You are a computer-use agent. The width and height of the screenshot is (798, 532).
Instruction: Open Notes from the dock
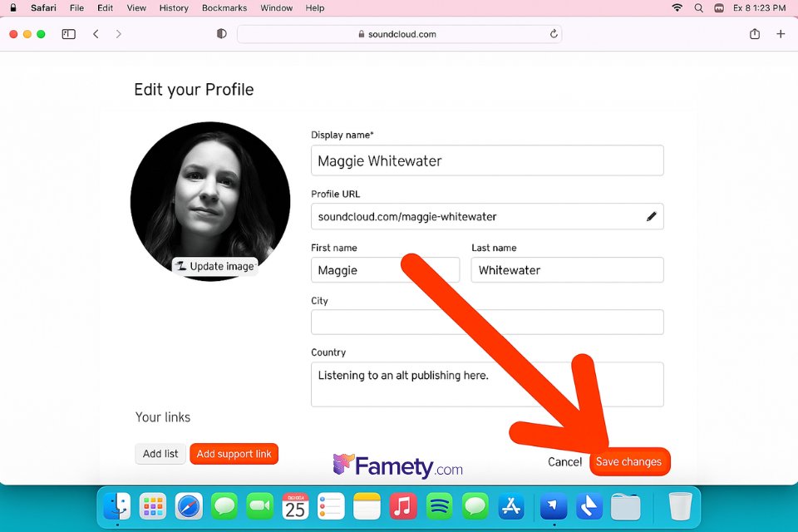(x=367, y=506)
